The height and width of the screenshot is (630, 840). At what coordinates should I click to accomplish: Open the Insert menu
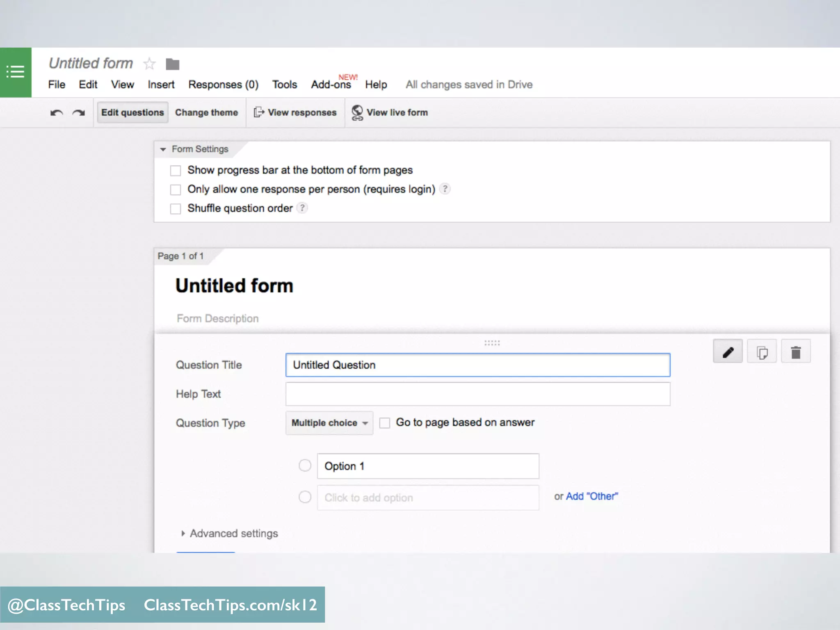(x=161, y=84)
